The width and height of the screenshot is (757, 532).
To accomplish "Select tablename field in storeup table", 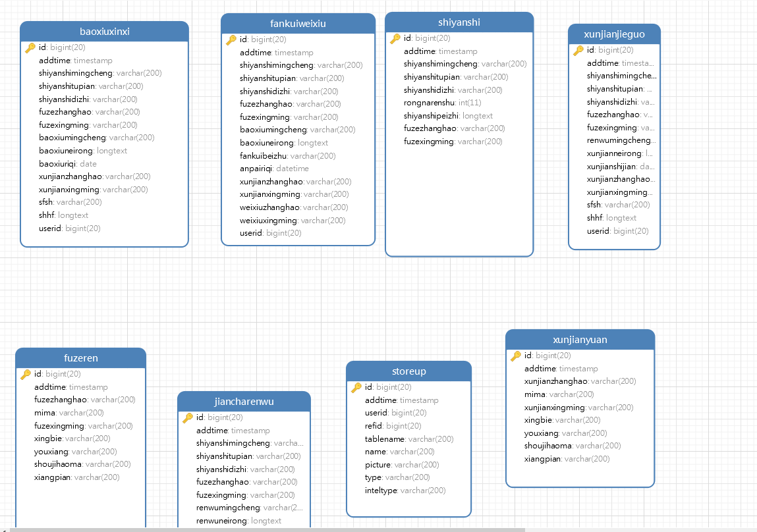I will (409, 439).
